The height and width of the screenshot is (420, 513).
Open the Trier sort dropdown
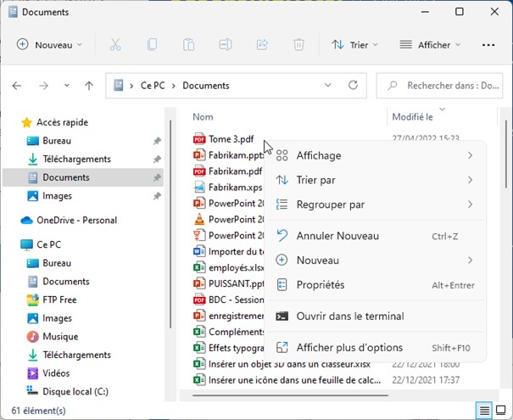click(x=355, y=44)
